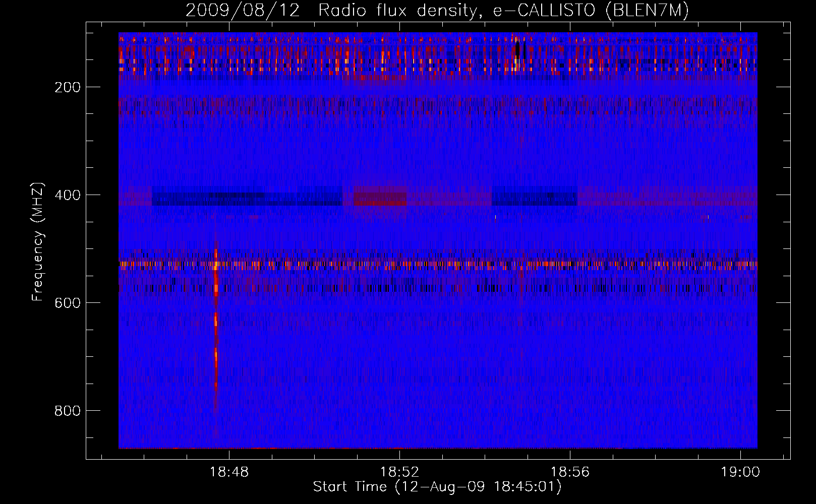Click the 600 frequency tick label
The width and height of the screenshot is (816, 504).
(68, 303)
